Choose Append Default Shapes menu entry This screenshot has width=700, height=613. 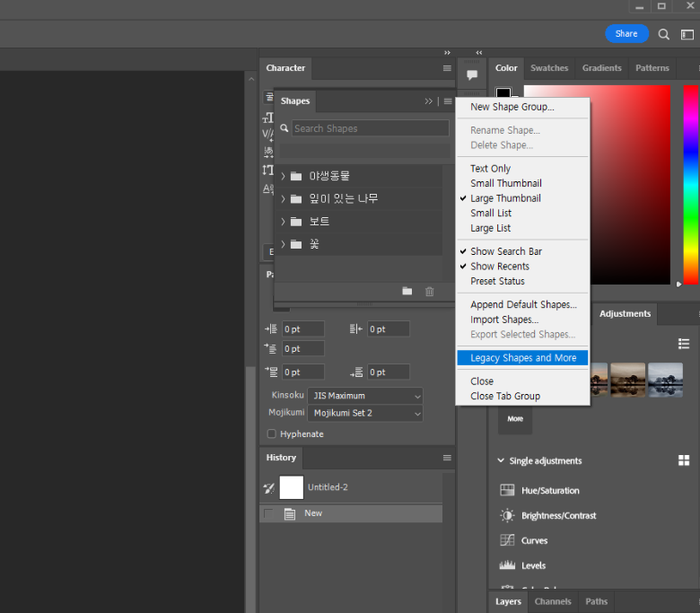tap(522, 304)
